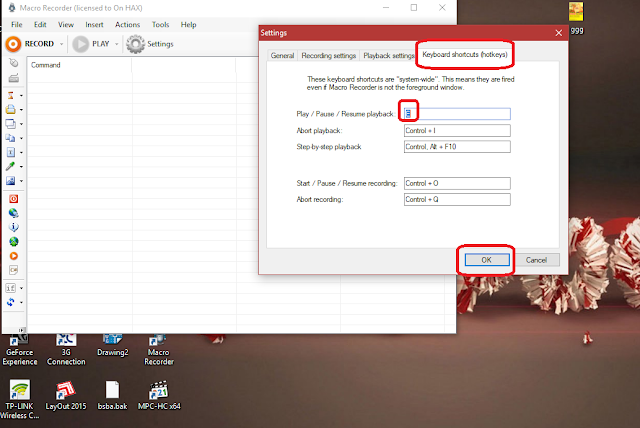The height and width of the screenshot is (428, 640).
Task: Select the LayOut 2015 desktop icon
Action: click(x=66, y=395)
